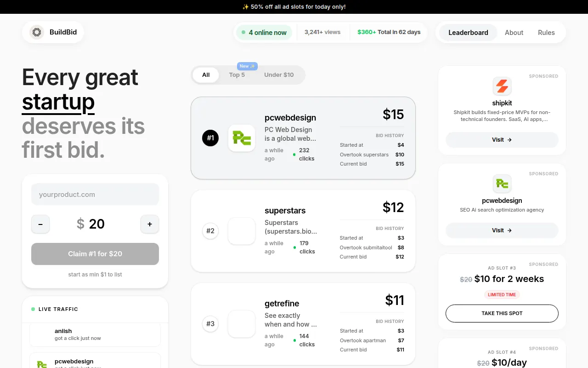
Task: Decrease bid with the minus button
Action: tap(40, 224)
